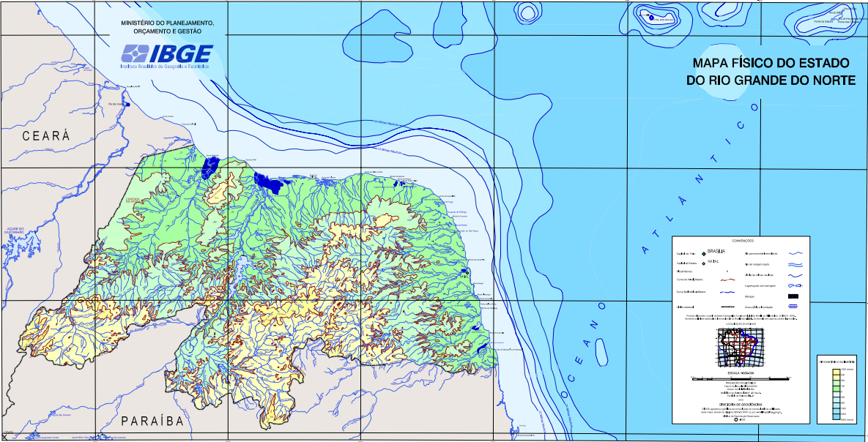
Task: Select the área sujeita a inundação symbol
Action: tap(793, 306)
